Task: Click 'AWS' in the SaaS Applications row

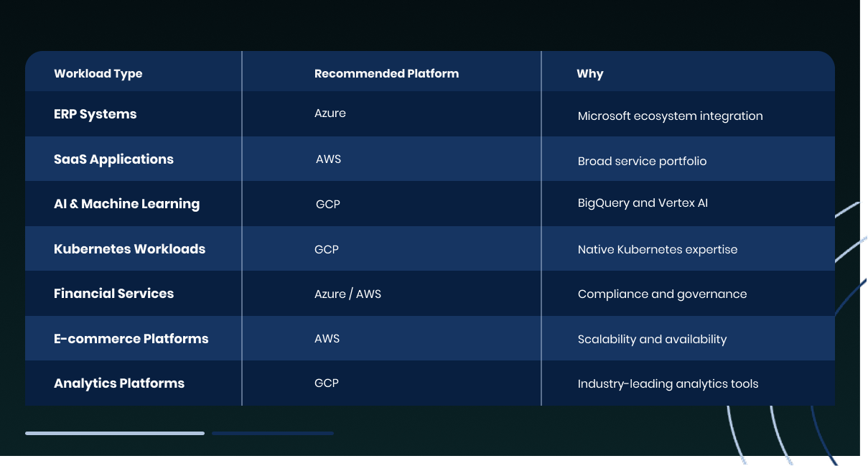Action: [328, 159]
